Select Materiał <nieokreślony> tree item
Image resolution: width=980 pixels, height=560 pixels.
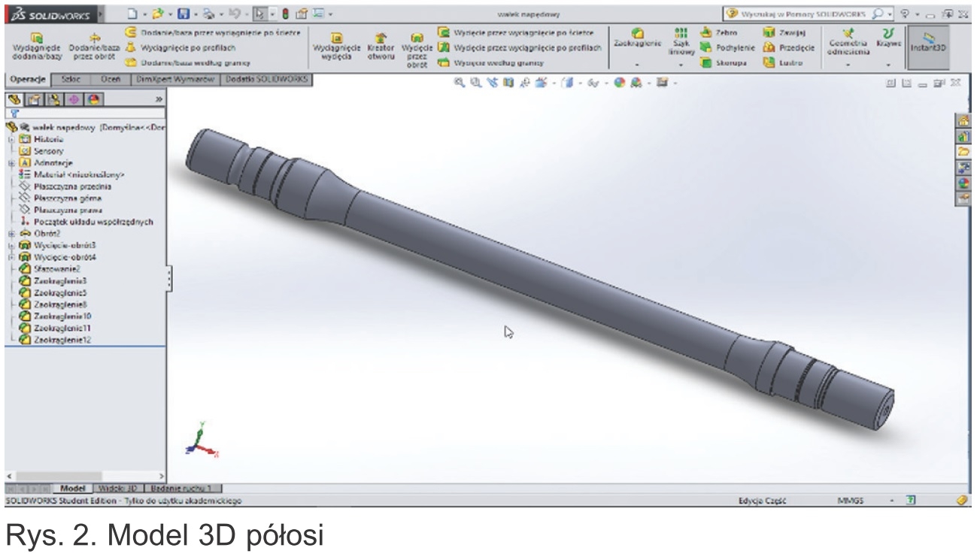point(70,174)
